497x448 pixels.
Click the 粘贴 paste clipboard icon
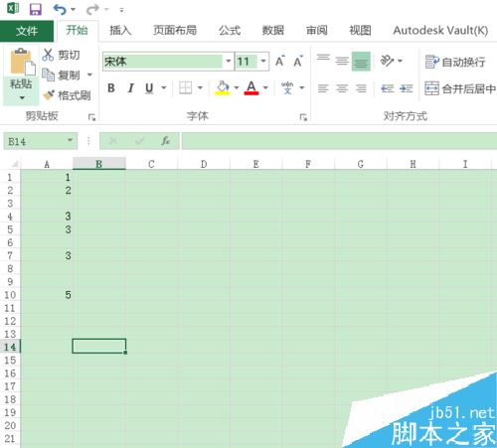[22, 62]
